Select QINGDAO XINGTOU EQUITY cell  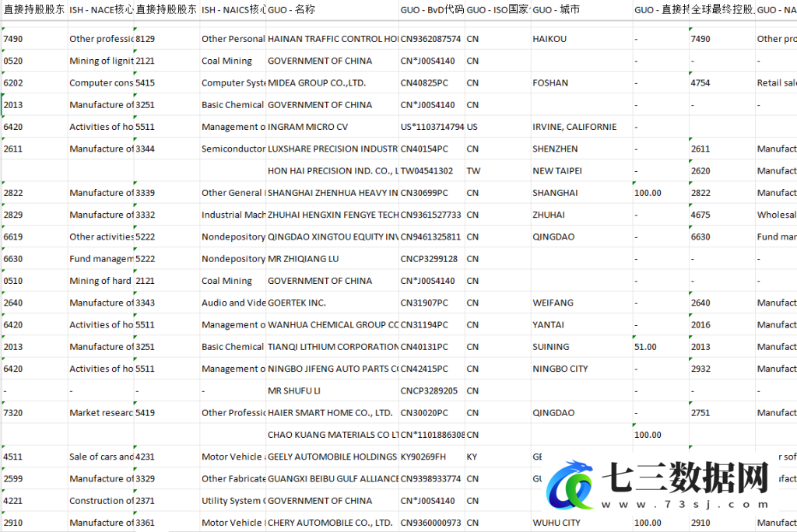click(332, 236)
